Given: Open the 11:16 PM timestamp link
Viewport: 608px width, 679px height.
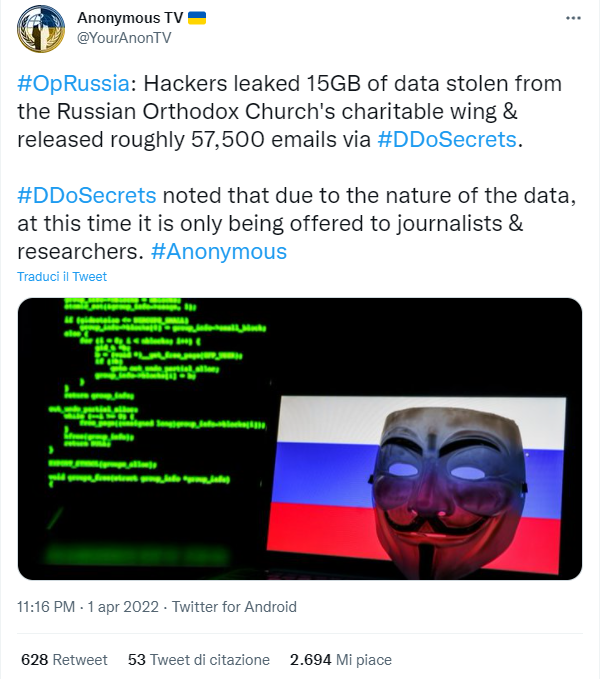Looking at the screenshot, I should [x=46, y=607].
